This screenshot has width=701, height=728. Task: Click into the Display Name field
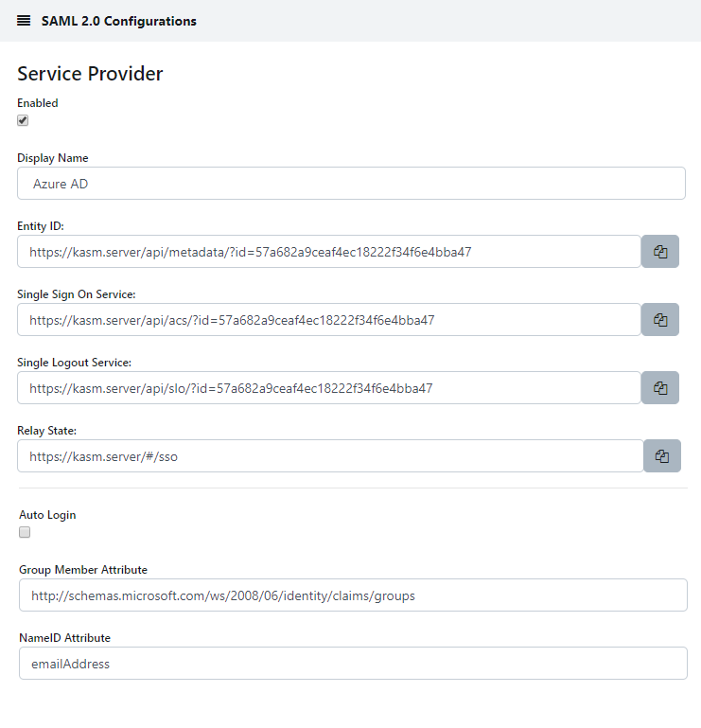tap(350, 184)
